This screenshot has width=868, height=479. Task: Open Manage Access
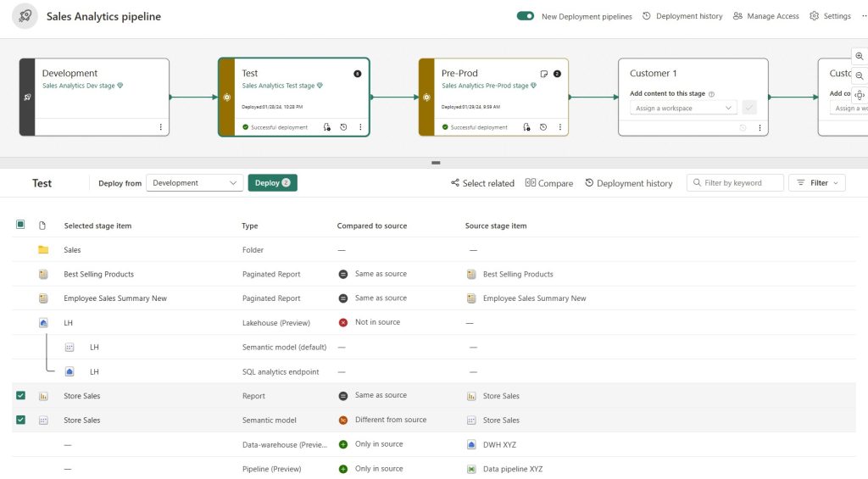point(766,16)
